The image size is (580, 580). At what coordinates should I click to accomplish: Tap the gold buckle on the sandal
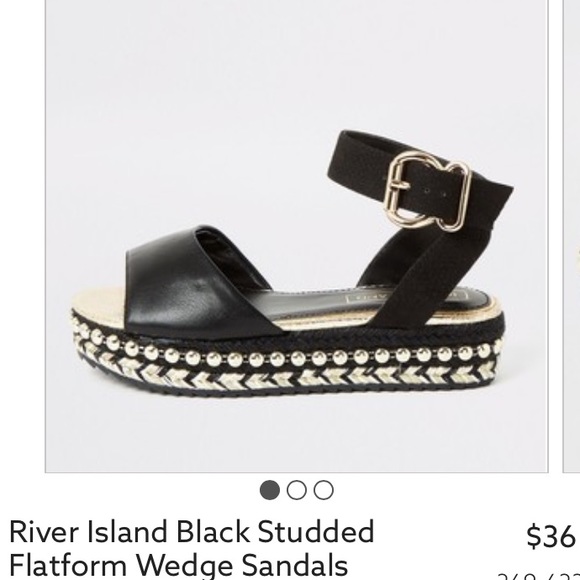point(427,191)
